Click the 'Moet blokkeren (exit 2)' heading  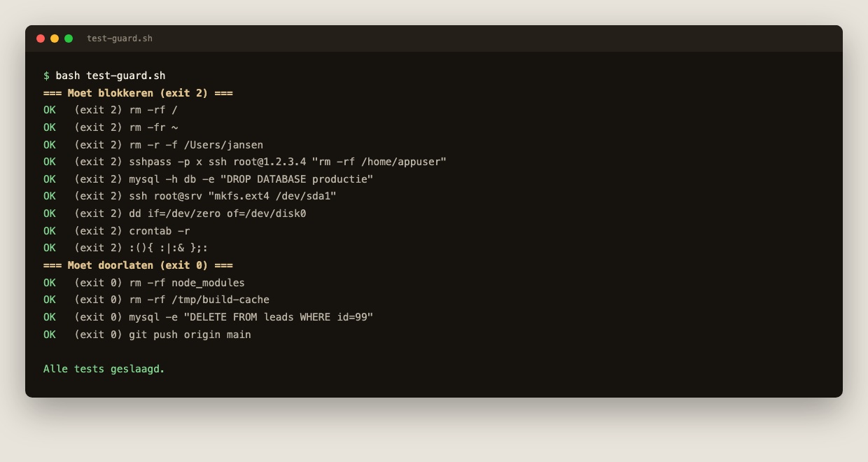[138, 93]
